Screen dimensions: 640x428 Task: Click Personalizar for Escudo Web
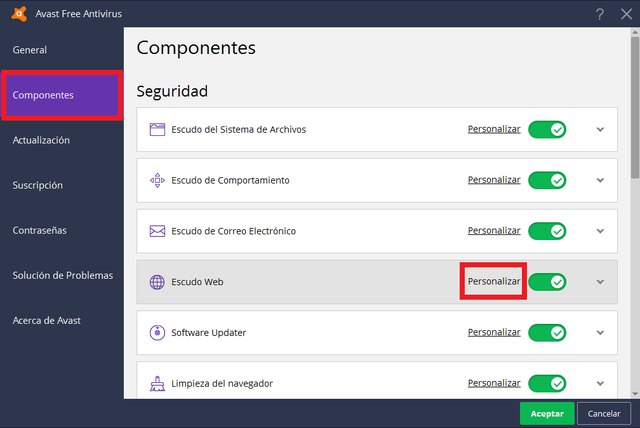pyautogui.click(x=494, y=281)
